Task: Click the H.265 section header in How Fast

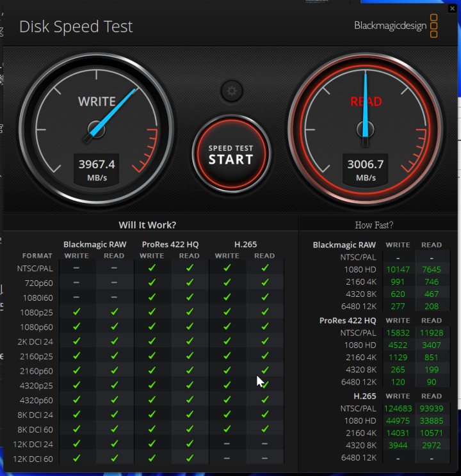Action: pos(365,396)
